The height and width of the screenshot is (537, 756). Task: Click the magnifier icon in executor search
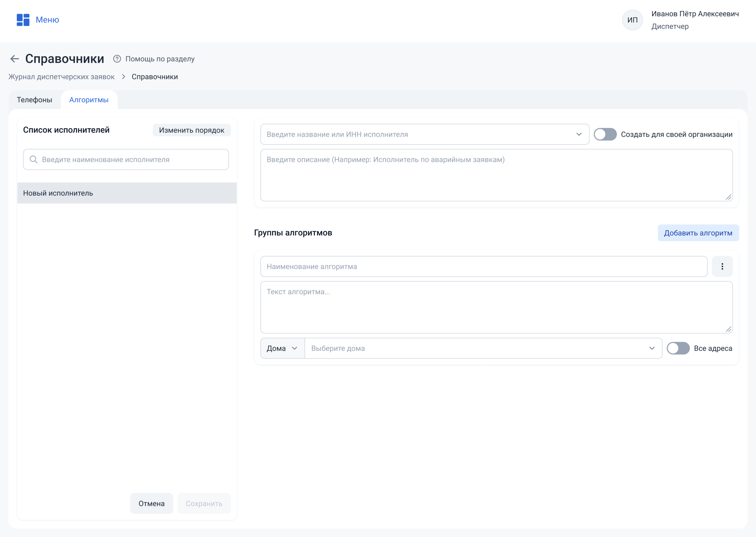click(33, 160)
